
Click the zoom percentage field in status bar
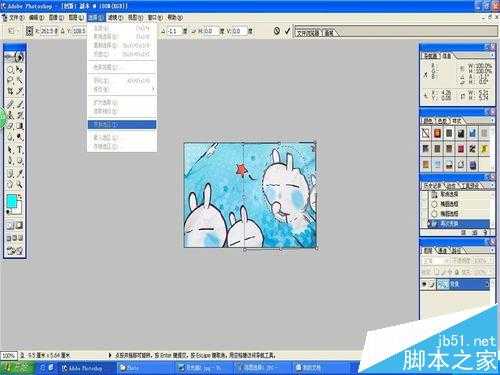(x=8, y=355)
